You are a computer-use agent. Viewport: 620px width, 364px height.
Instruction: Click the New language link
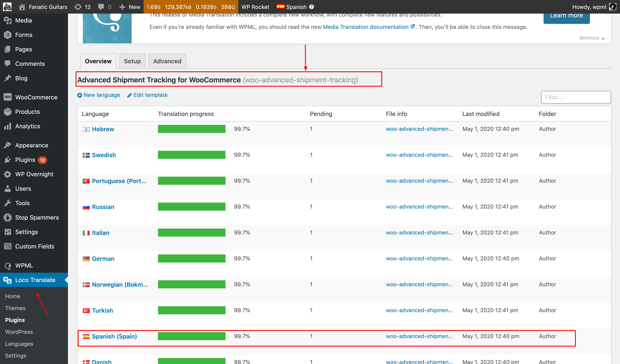click(x=99, y=95)
